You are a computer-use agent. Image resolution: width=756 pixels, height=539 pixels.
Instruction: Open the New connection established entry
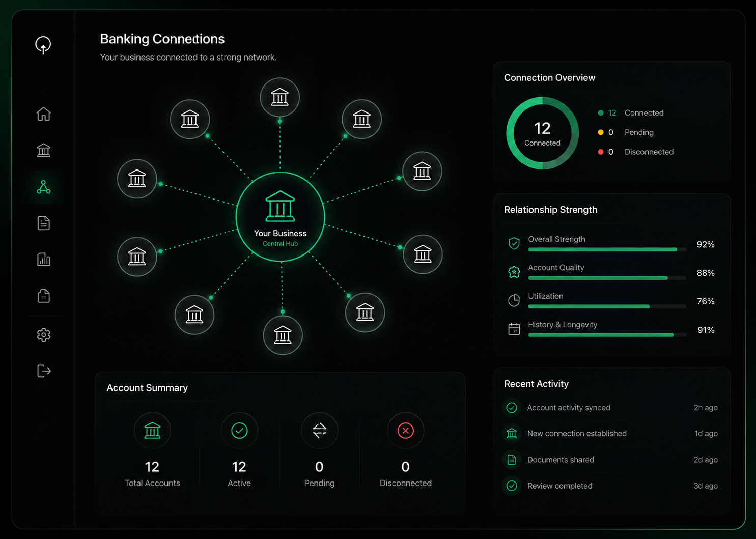click(x=611, y=434)
